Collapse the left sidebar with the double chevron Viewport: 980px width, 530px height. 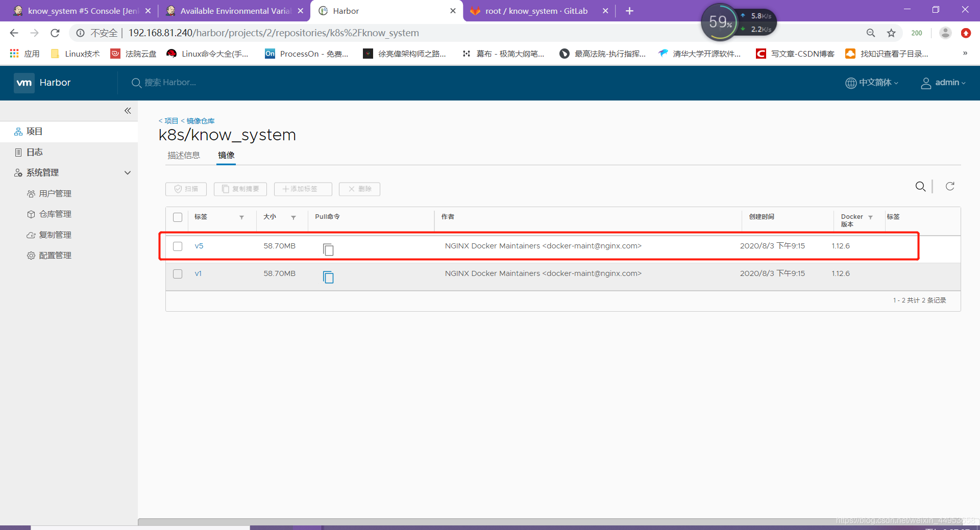coord(128,111)
